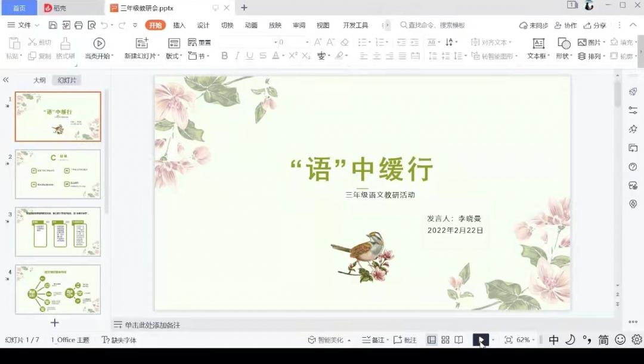
Task: Open the 文件 menu dropdown
Action: (x=24, y=25)
